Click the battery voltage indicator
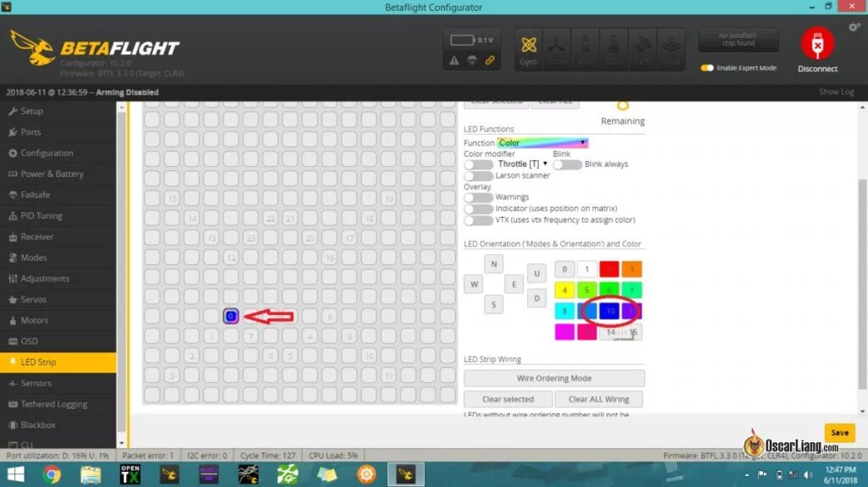 (471, 40)
